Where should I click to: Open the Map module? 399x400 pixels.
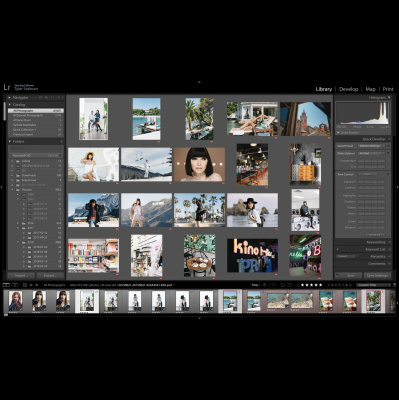[370, 89]
